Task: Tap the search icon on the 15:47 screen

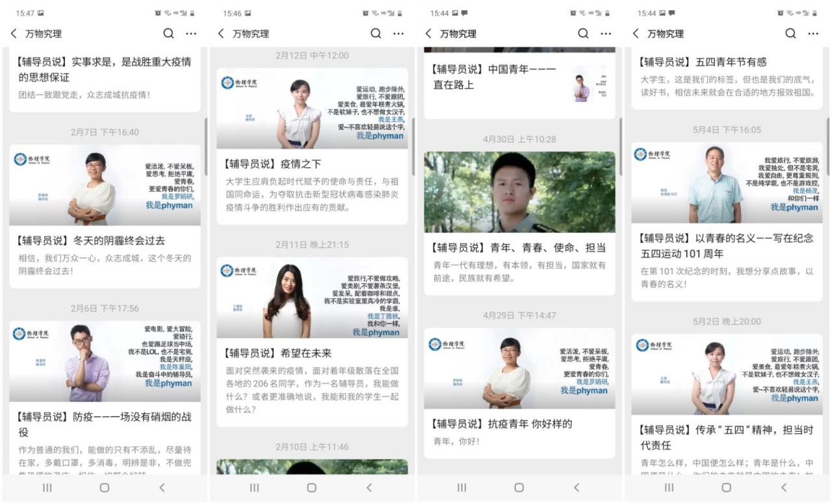Action: [x=168, y=34]
